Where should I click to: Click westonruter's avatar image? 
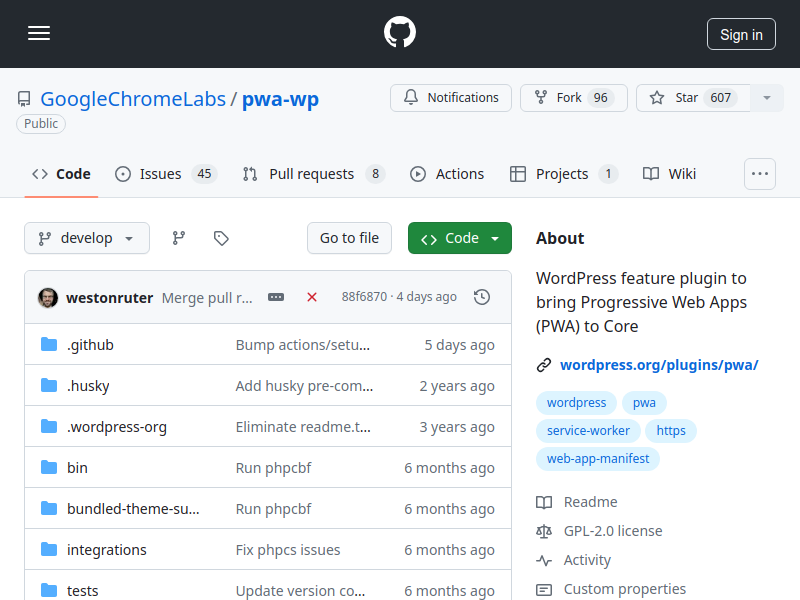(48, 297)
